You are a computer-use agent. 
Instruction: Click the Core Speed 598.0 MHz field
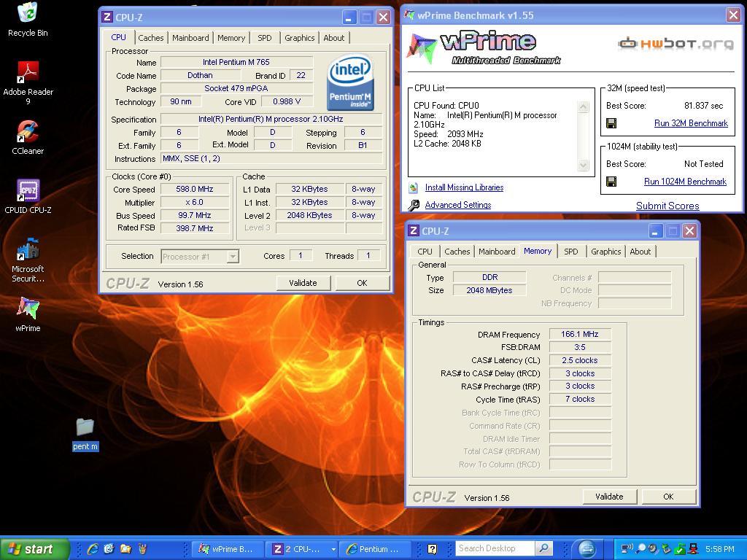tap(194, 189)
